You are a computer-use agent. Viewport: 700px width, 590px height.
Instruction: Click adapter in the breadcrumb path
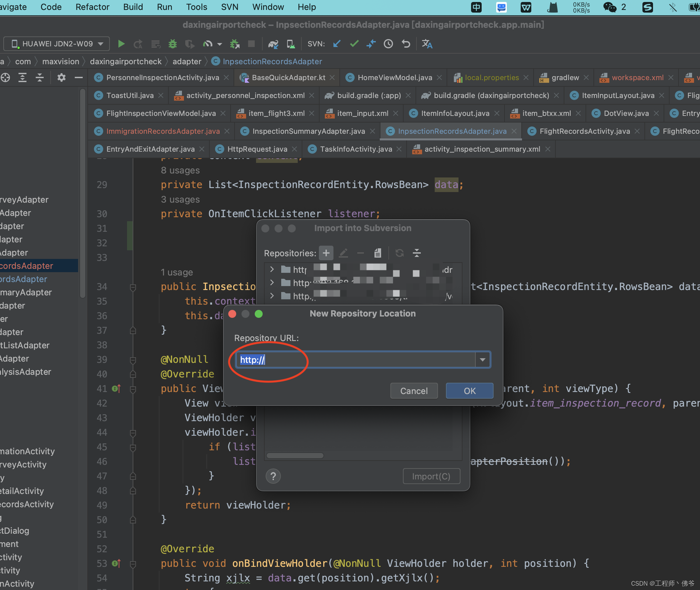[x=187, y=62]
